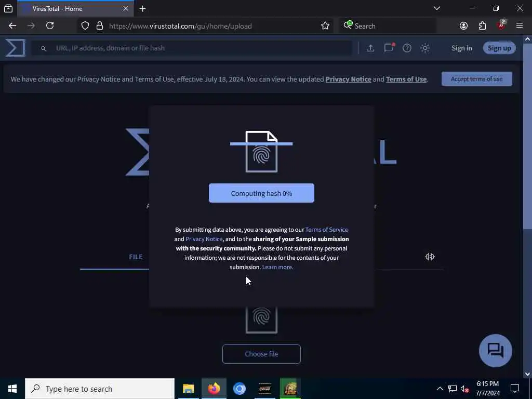The width and height of the screenshot is (532, 399).
Task: Show hidden system tray icons
Action: [x=440, y=389]
